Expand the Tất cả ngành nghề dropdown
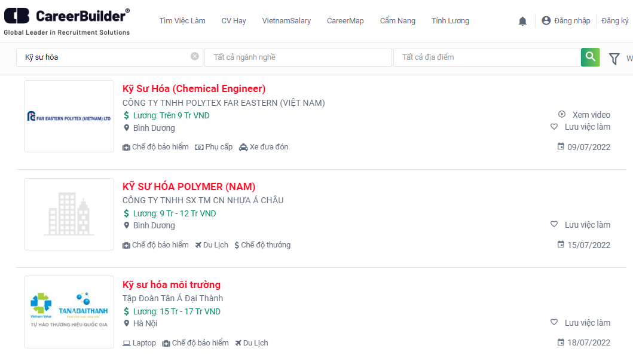The width and height of the screenshot is (633, 364). click(298, 57)
